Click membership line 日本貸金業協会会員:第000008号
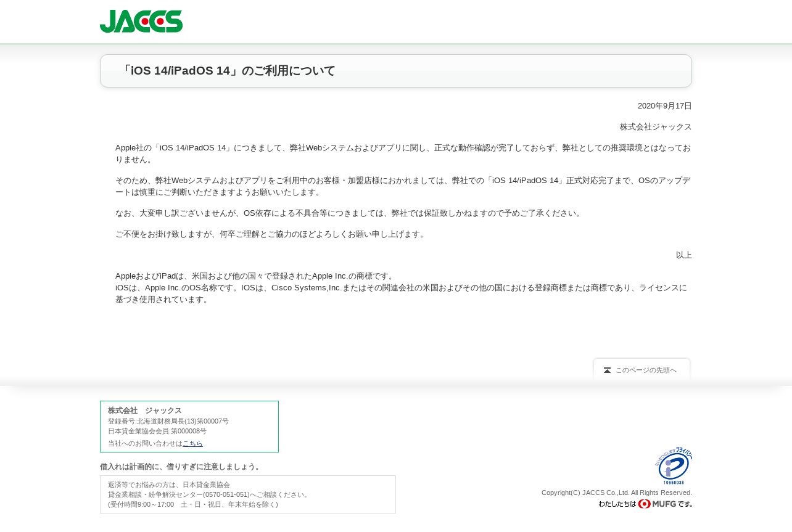792x532 pixels. tap(157, 431)
